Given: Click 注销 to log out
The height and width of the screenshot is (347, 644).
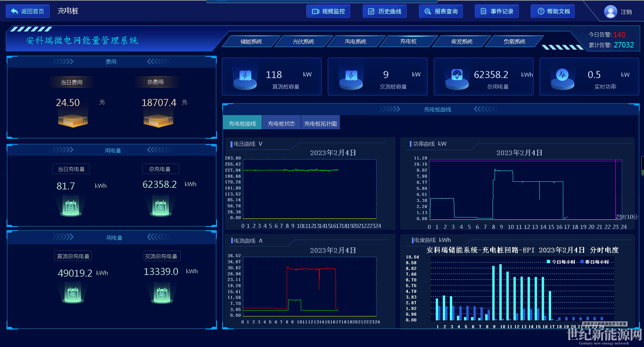Looking at the screenshot, I should 626,12.
